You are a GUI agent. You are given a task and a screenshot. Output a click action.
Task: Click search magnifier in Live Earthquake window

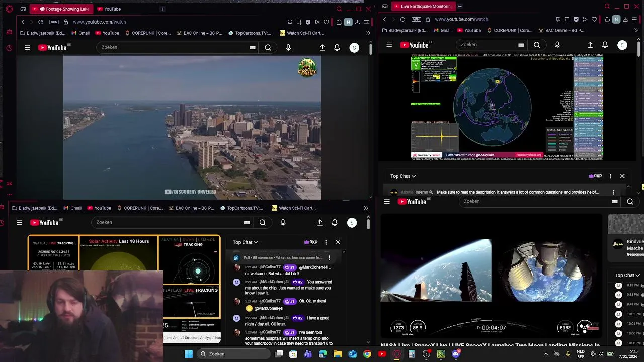pos(537,45)
